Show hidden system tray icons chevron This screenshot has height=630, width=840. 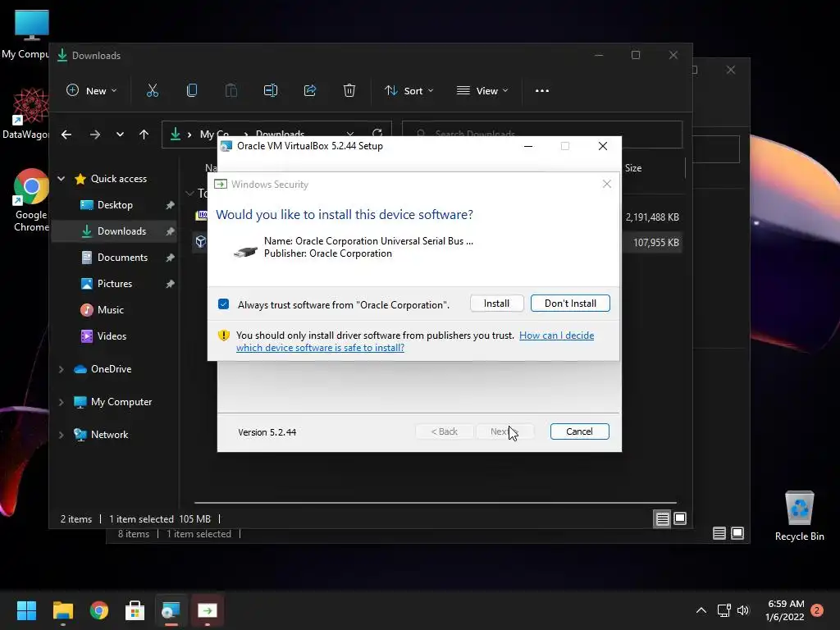coord(701,610)
